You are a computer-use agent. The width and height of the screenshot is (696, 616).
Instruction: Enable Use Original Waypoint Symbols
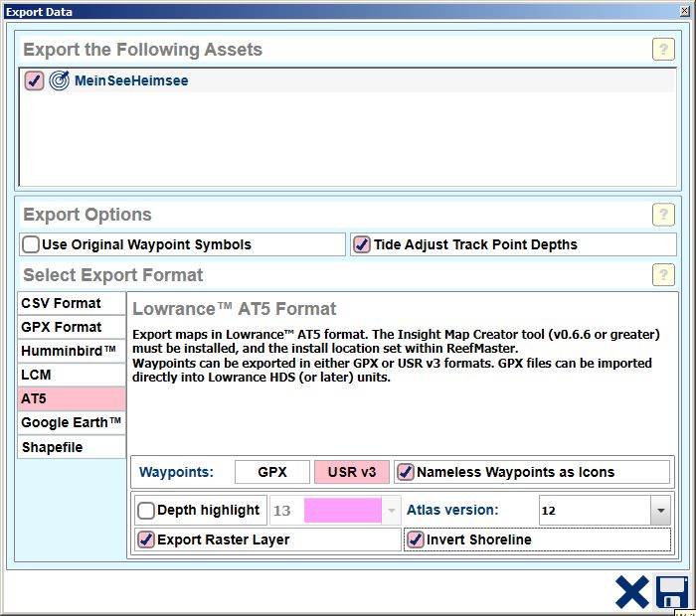point(32,244)
